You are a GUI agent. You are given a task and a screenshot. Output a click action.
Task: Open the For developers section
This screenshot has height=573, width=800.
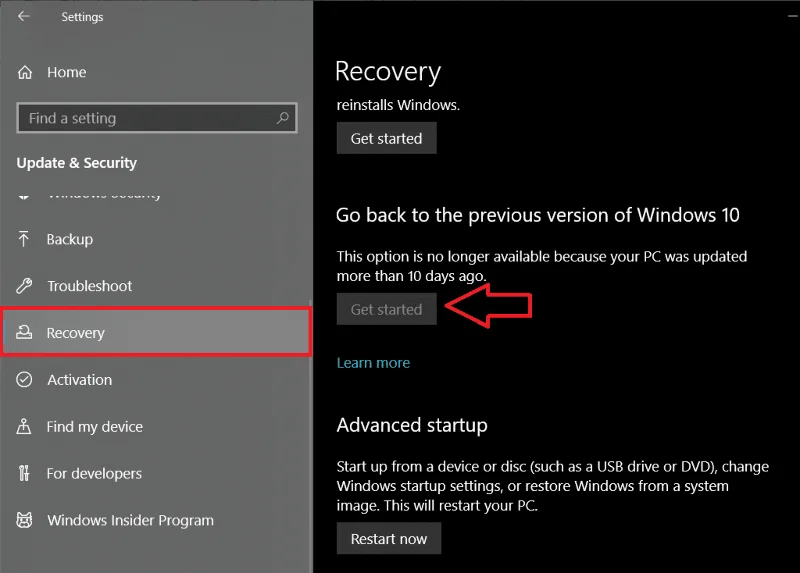pos(156,474)
